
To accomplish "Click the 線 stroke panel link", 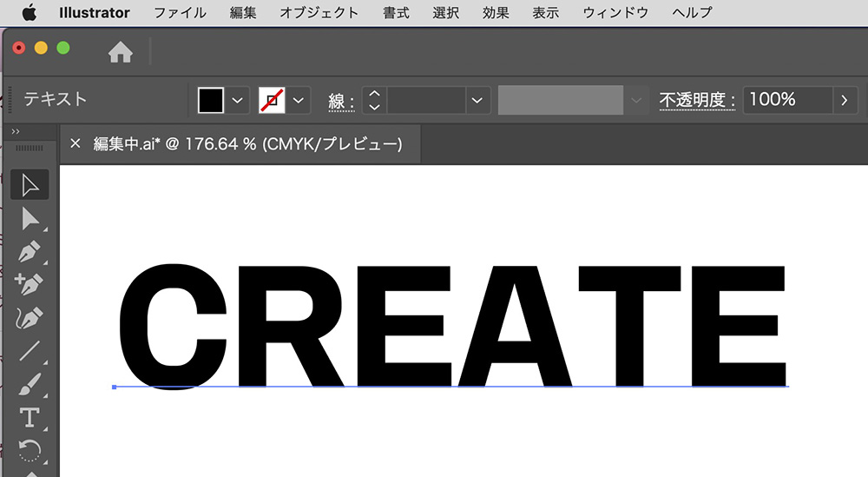I will [x=340, y=101].
